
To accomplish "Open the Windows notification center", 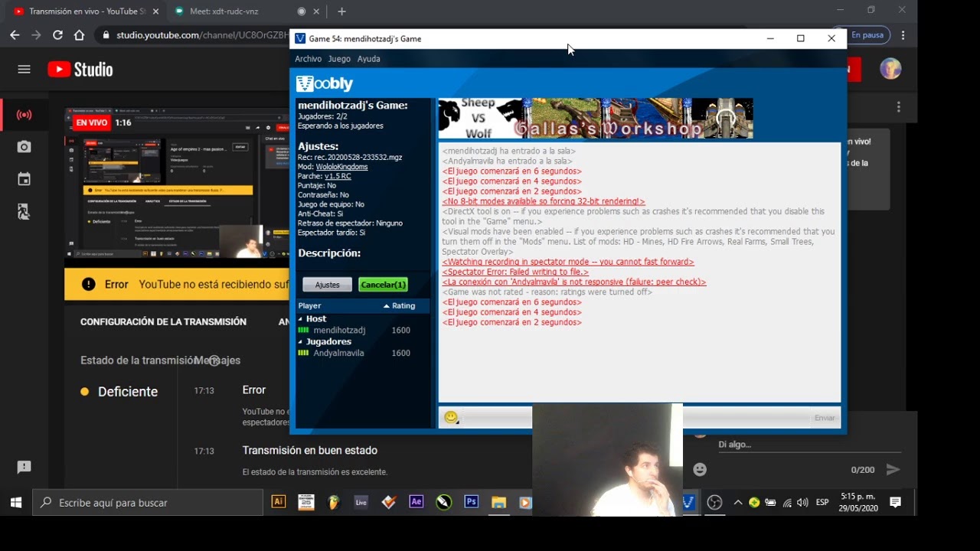I will point(895,502).
